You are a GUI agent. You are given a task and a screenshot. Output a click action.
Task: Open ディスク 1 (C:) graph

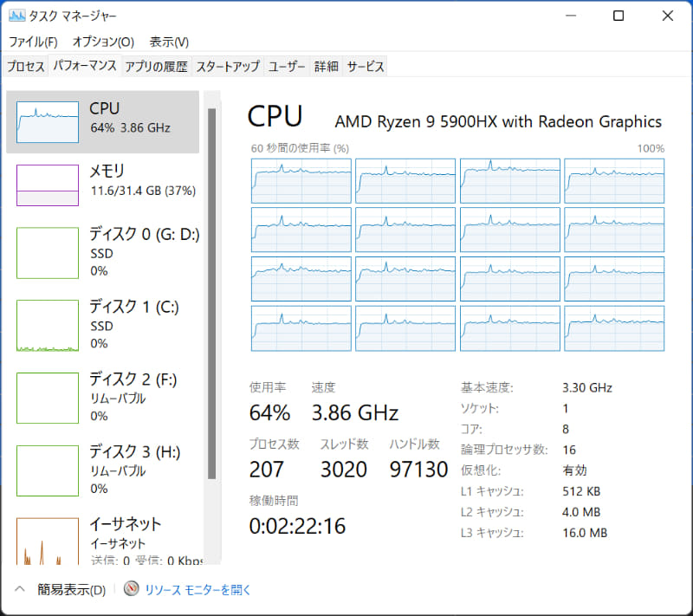point(48,325)
